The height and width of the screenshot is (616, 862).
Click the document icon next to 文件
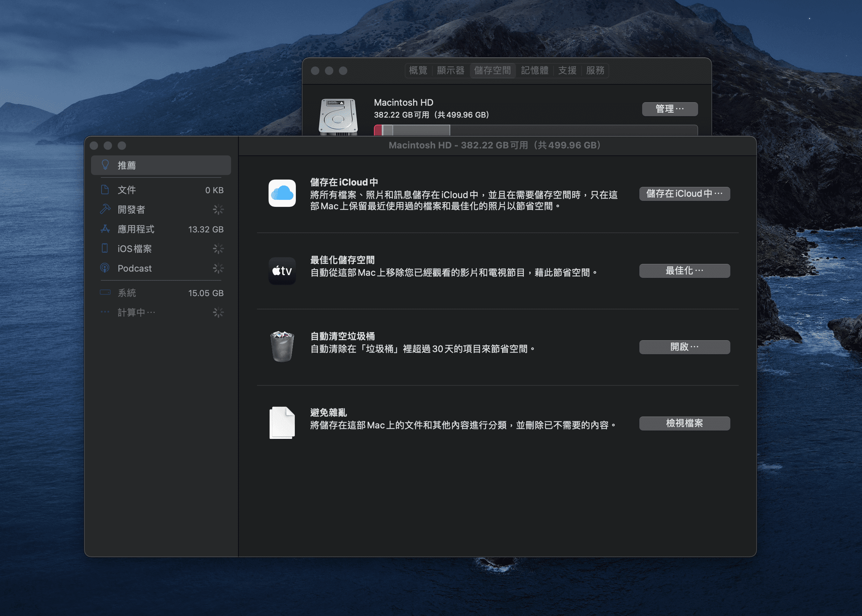click(x=105, y=190)
